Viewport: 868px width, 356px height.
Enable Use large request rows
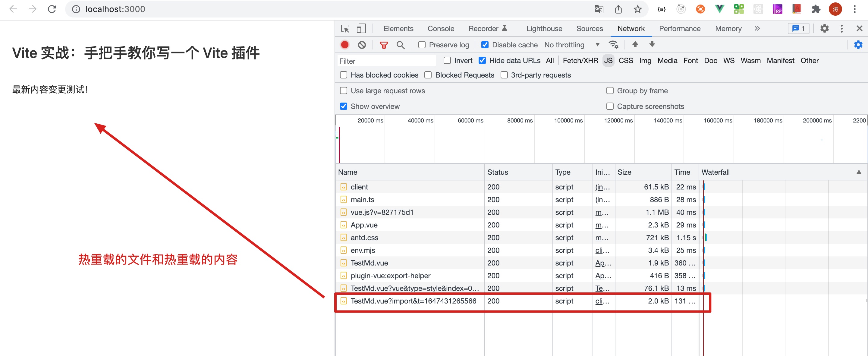pos(343,91)
